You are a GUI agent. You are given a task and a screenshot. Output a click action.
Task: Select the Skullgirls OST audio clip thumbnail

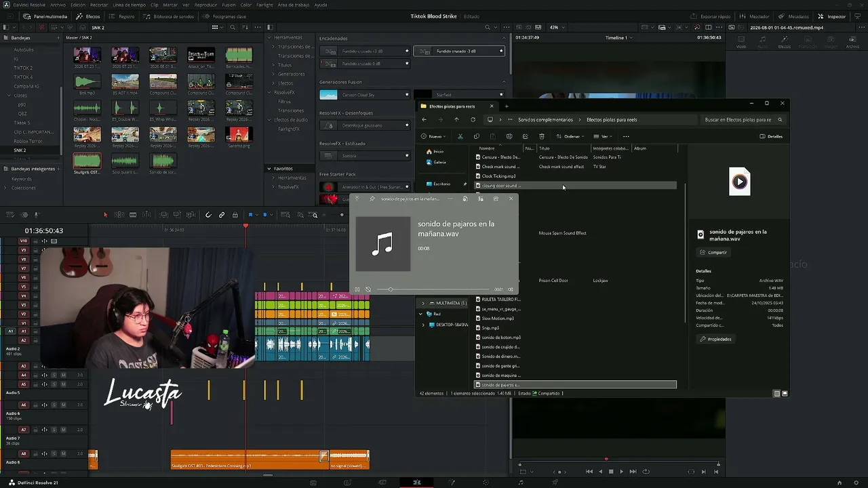87,161
